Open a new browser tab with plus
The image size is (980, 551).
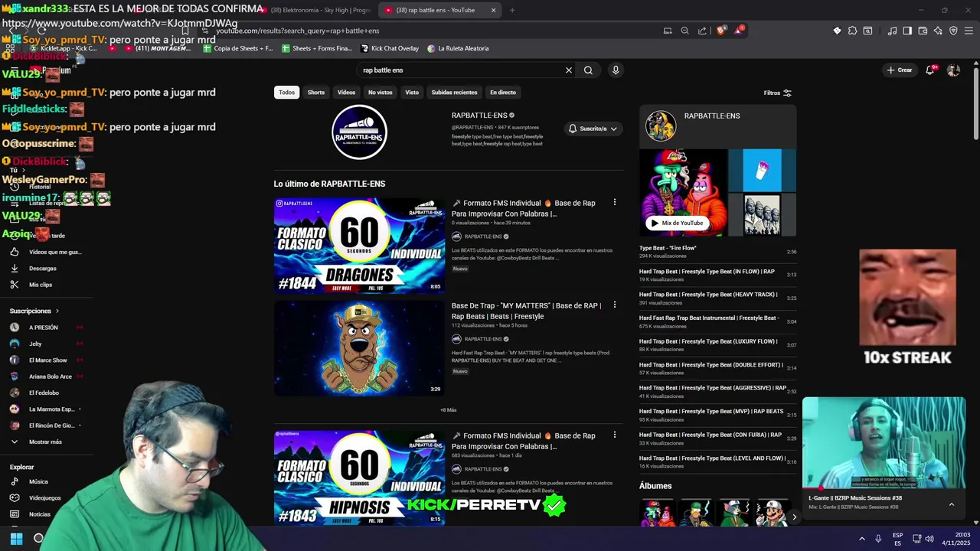512,10
